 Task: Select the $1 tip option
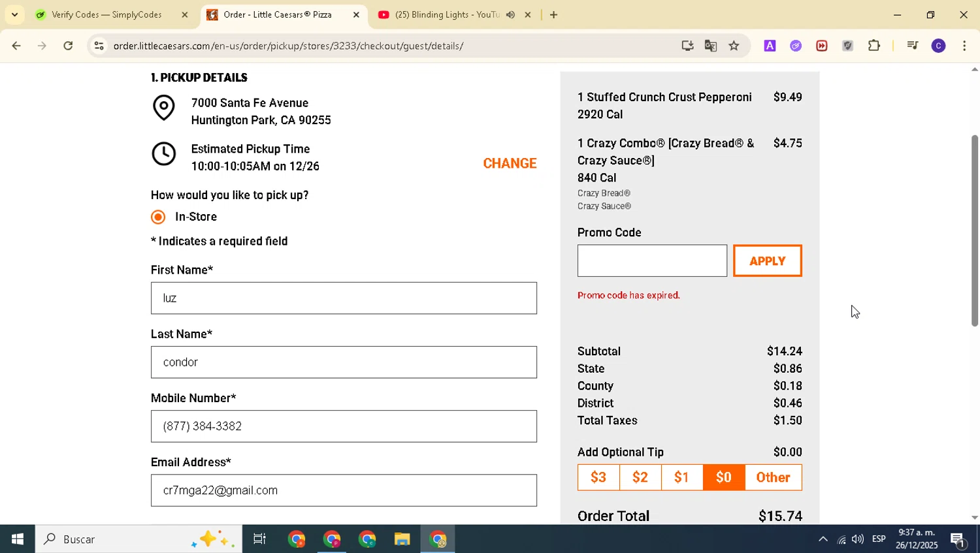682,477
